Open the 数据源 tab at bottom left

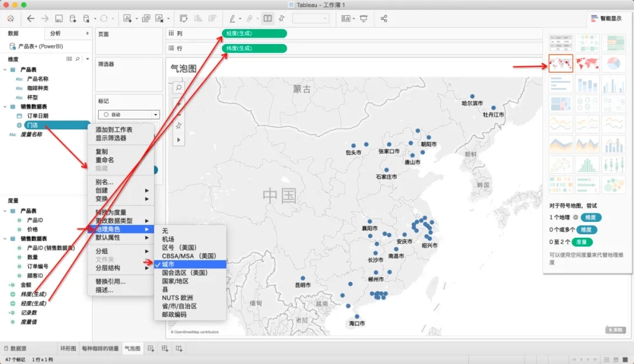pos(18,349)
